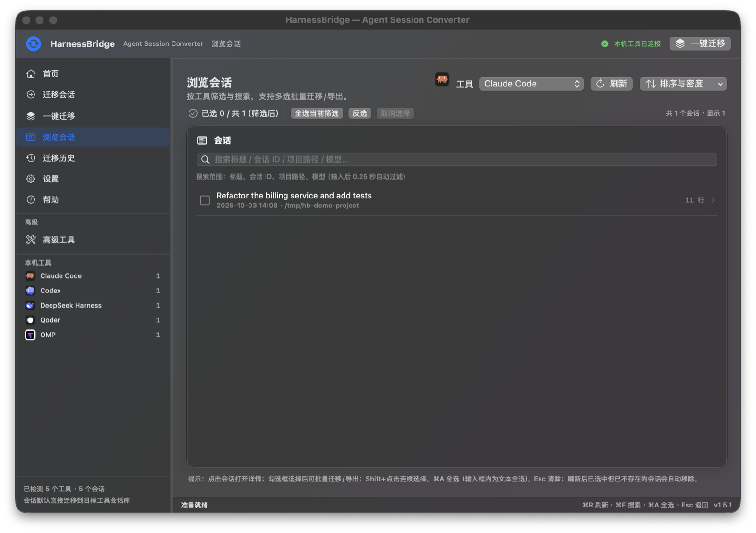Image resolution: width=756 pixels, height=533 pixels.
Task: Click the 取消选择 button
Action: (x=395, y=113)
